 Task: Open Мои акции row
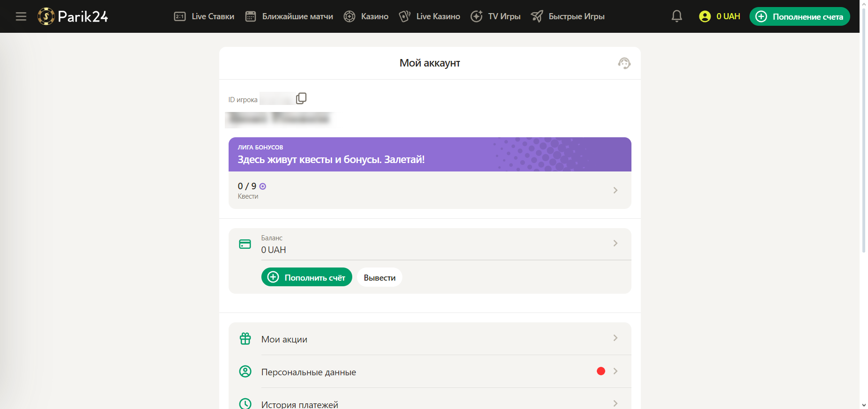click(430, 339)
